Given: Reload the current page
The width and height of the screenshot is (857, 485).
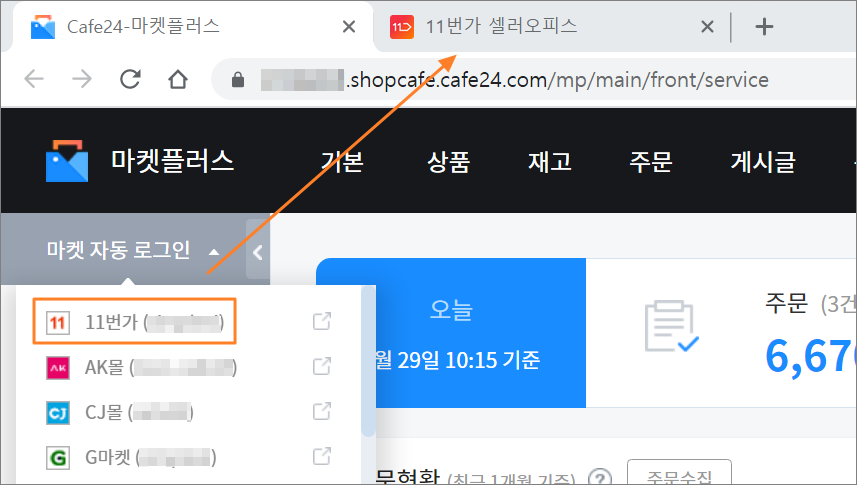Looking at the screenshot, I should click(x=130, y=79).
